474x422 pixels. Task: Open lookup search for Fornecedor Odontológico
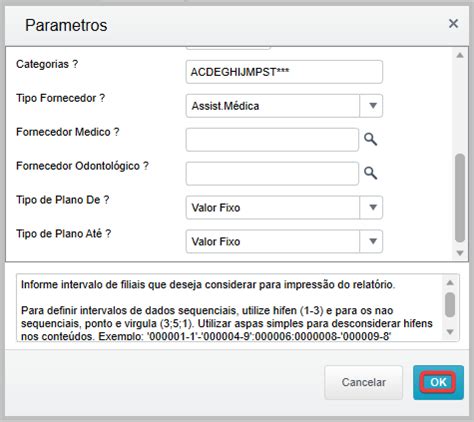(x=370, y=173)
